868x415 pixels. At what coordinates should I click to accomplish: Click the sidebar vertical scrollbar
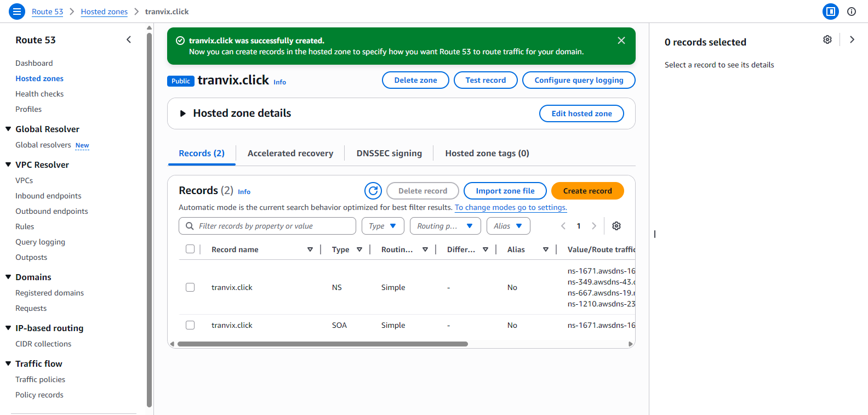click(150, 219)
